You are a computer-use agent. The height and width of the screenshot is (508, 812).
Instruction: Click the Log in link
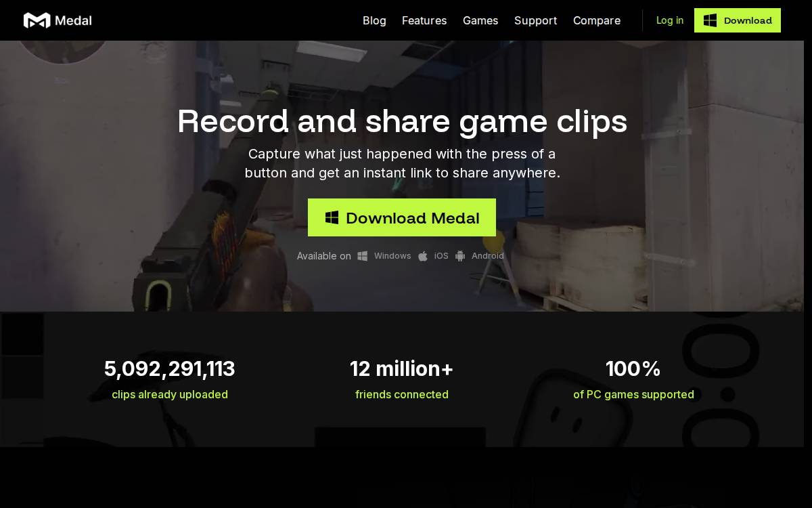click(670, 20)
